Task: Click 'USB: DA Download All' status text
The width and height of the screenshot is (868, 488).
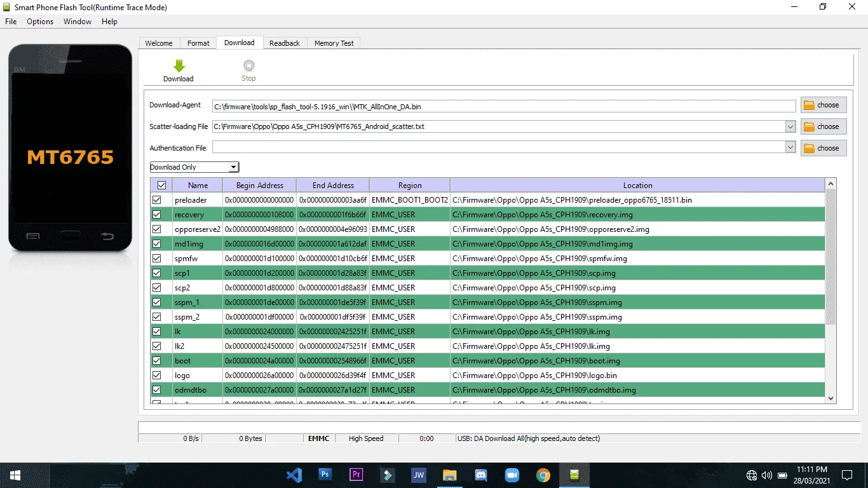Action: click(x=529, y=438)
